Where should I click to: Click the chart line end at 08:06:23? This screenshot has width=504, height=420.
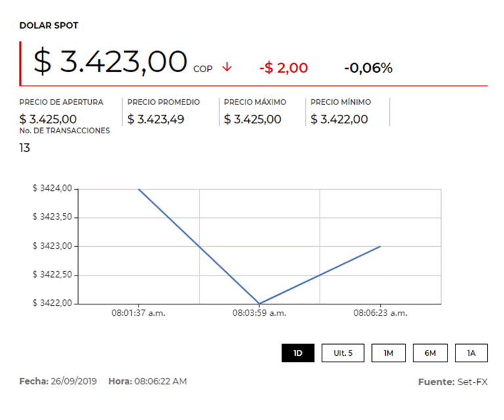coord(380,247)
